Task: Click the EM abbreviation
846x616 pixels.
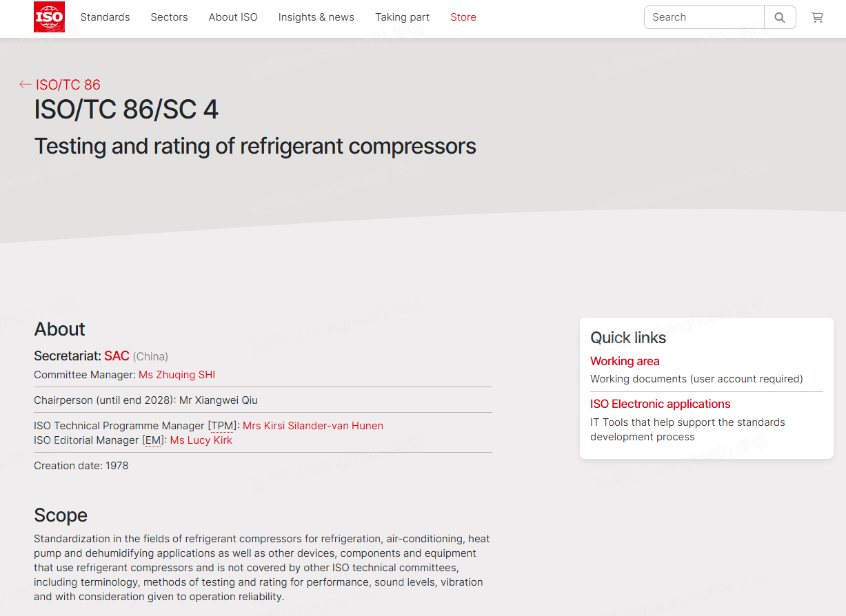Action: coord(152,440)
